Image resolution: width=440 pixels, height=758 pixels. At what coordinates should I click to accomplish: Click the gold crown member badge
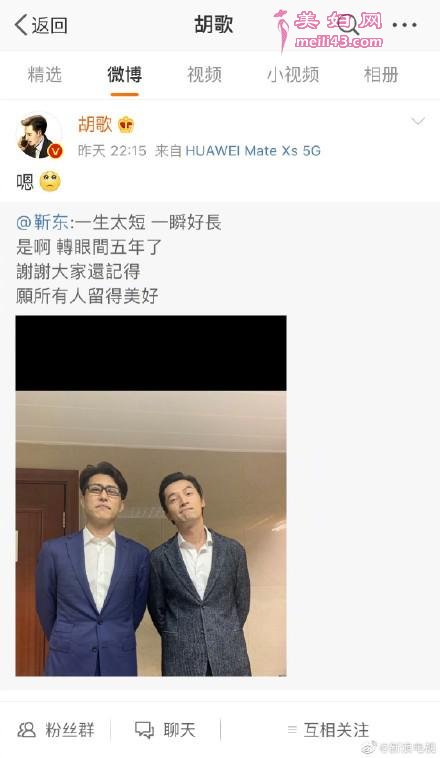126,125
